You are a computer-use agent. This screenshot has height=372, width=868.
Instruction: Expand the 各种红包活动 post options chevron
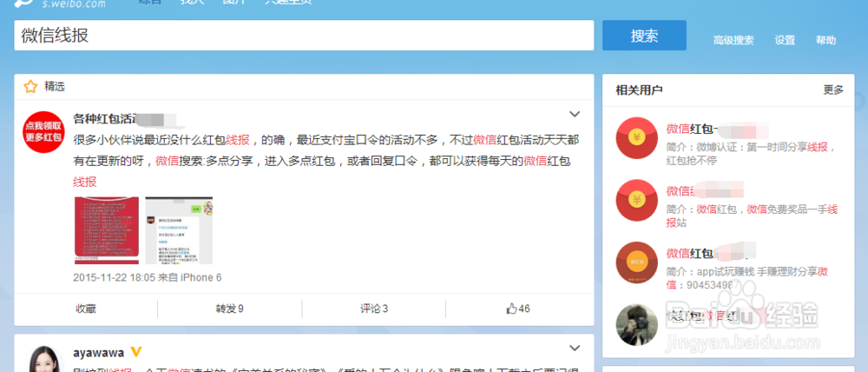(575, 114)
